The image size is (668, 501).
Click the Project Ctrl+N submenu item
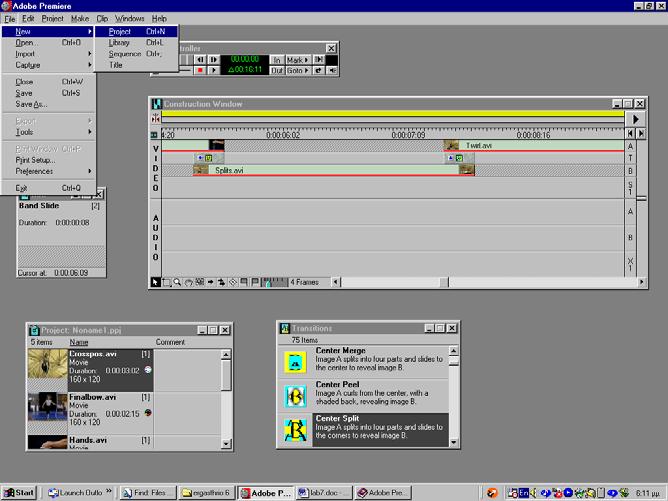[x=136, y=32]
